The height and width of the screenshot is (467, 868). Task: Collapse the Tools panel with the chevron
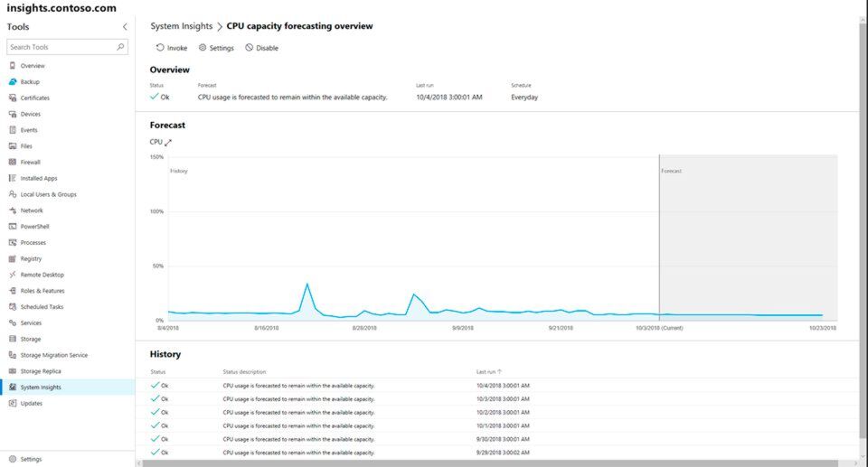(x=125, y=26)
